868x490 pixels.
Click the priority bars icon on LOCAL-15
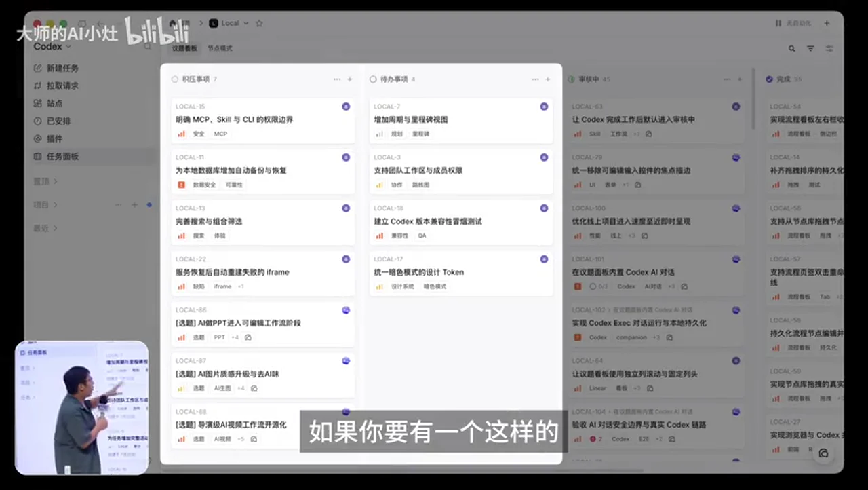(182, 134)
